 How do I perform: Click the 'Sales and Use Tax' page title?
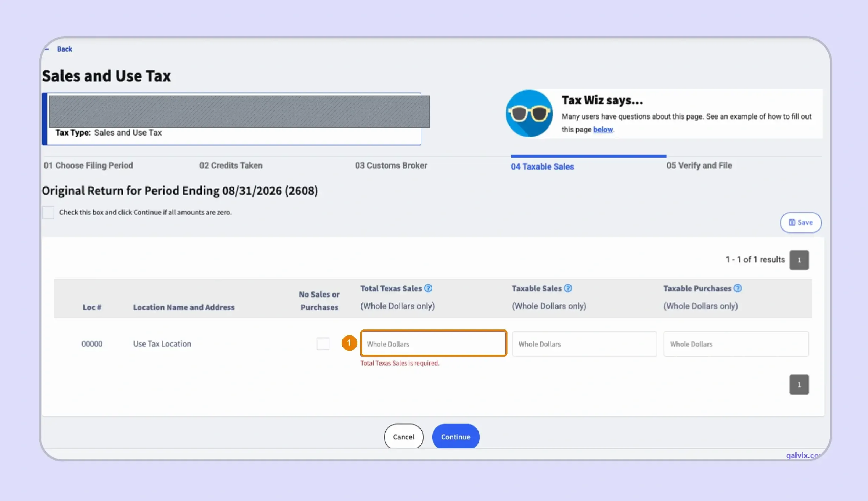point(106,76)
